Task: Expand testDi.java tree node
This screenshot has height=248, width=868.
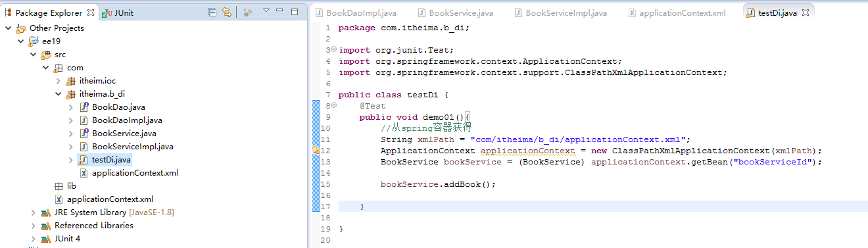Action: tap(71, 160)
